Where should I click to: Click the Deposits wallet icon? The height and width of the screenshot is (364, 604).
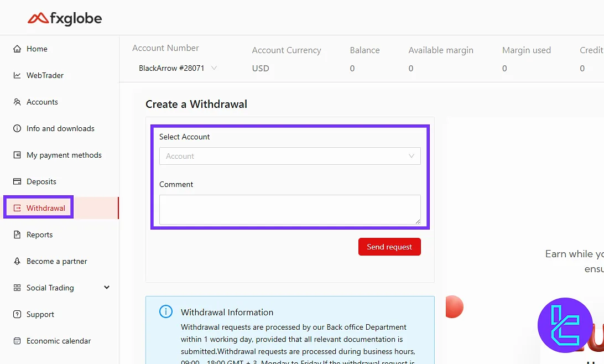coord(17,181)
